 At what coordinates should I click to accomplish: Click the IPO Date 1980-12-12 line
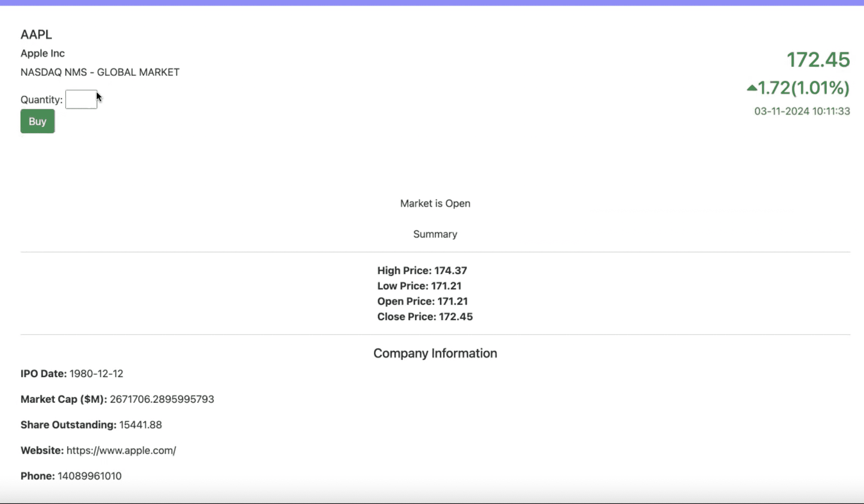pyautogui.click(x=72, y=374)
